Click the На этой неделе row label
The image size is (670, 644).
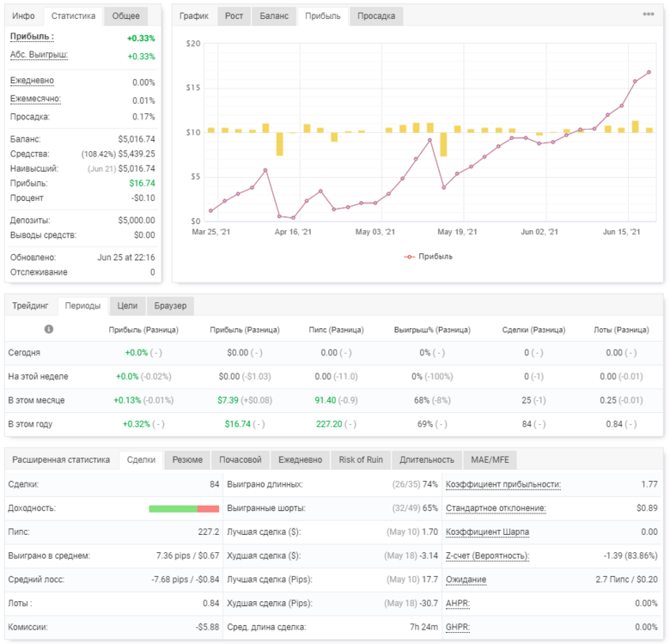tap(38, 377)
